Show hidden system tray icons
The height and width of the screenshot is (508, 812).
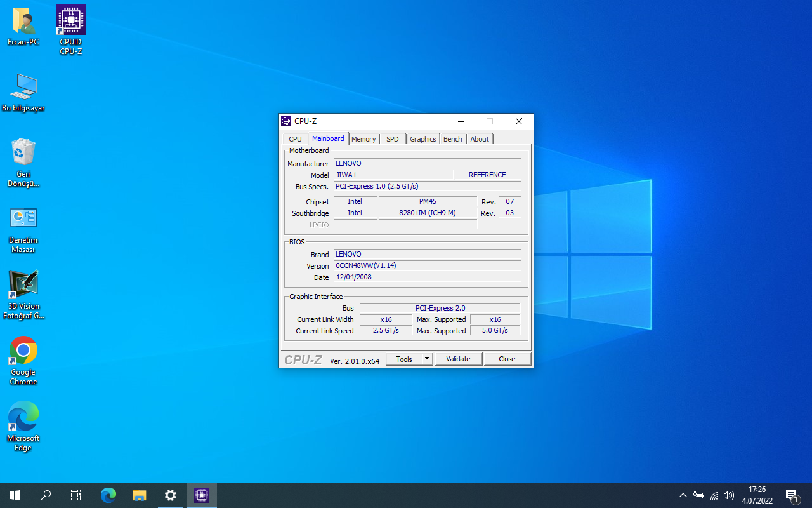pyautogui.click(x=683, y=495)
